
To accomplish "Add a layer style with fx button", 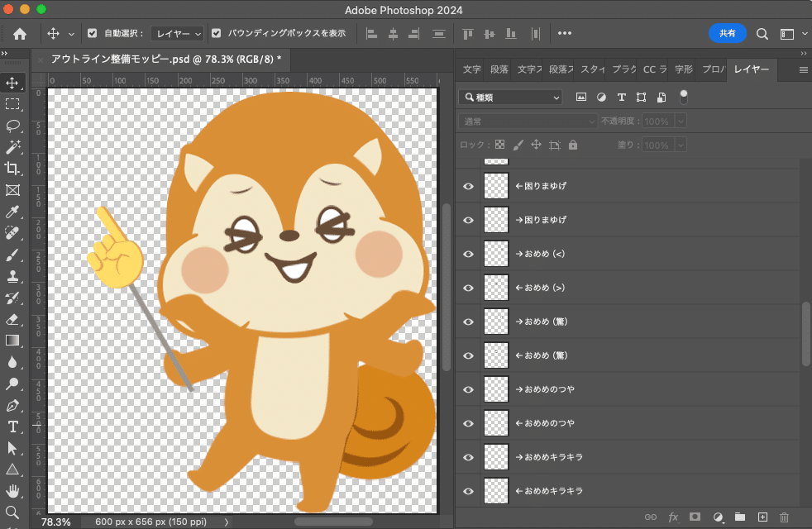I will tap(673, 517).
